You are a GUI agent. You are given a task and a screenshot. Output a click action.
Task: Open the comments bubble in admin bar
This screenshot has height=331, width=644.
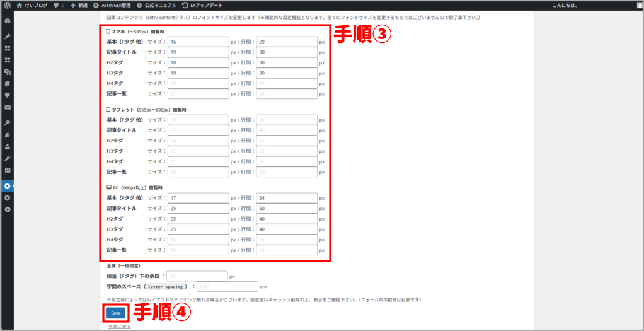point(59,5)
